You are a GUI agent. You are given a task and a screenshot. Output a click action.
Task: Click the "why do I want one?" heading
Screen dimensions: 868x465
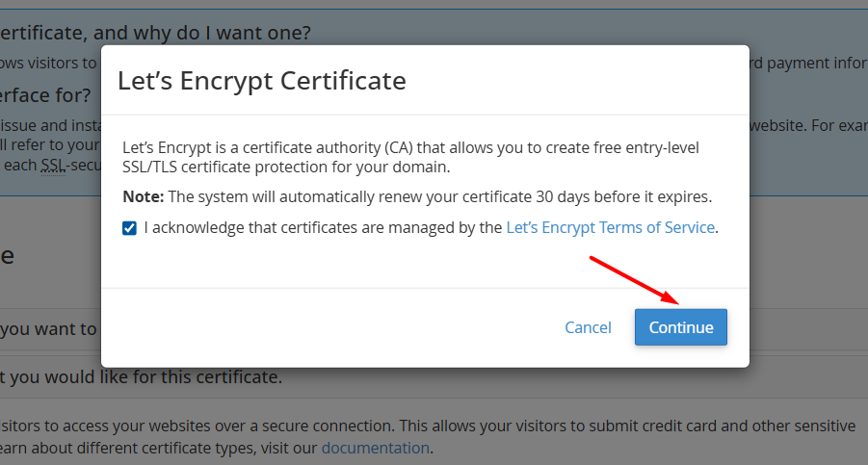click(x=154, y=33)
